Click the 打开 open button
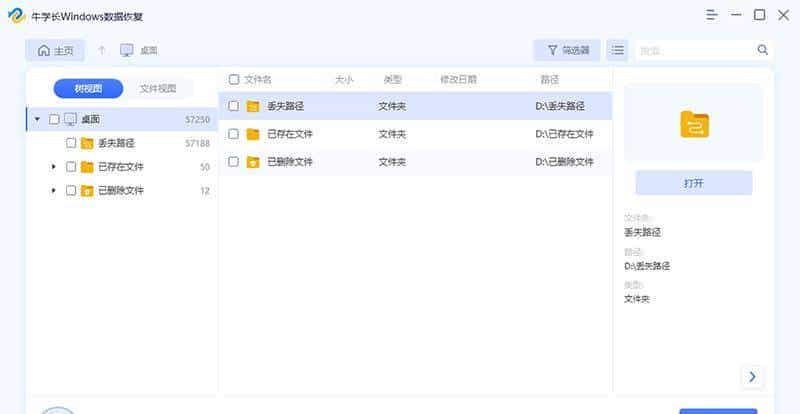This screenshot has height=414, width=800. coord(694,183)
